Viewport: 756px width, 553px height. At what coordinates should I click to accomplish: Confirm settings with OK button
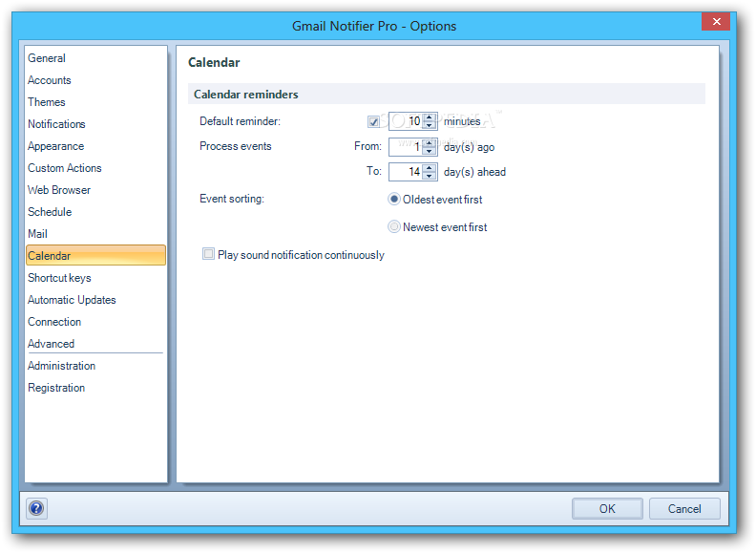(607, 509)
